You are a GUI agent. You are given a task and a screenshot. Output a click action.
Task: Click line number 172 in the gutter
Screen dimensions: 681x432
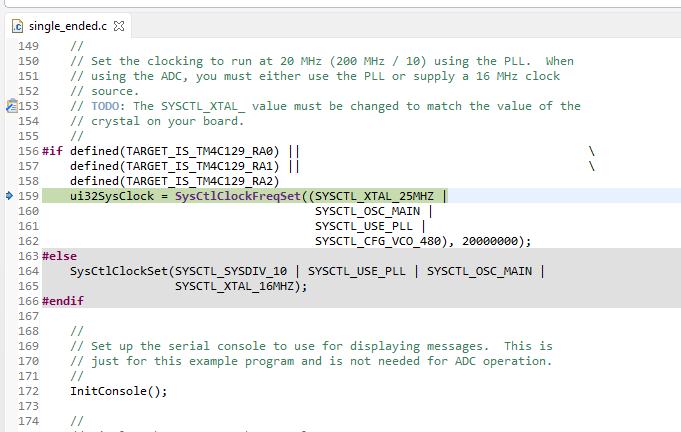click(x=28, y=391)
